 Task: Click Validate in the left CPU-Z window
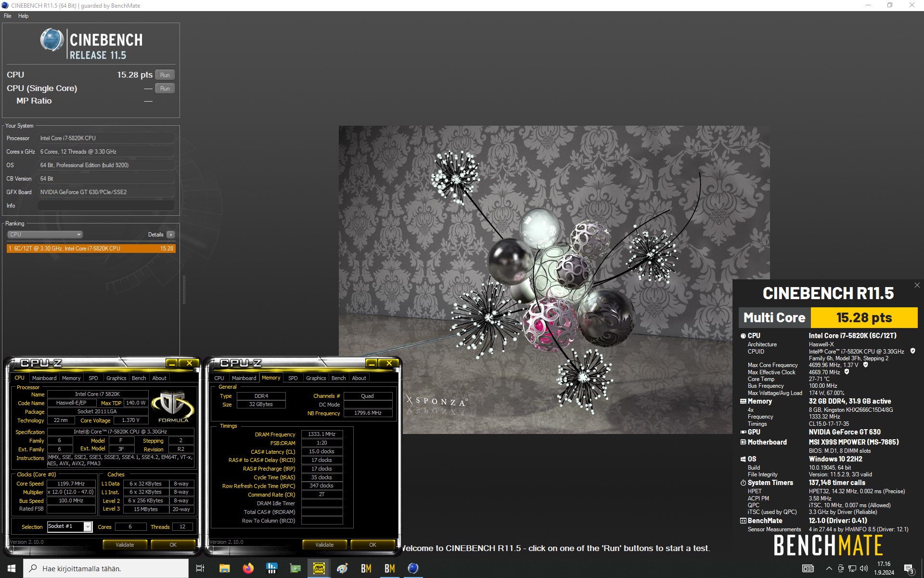click(125, 545)
